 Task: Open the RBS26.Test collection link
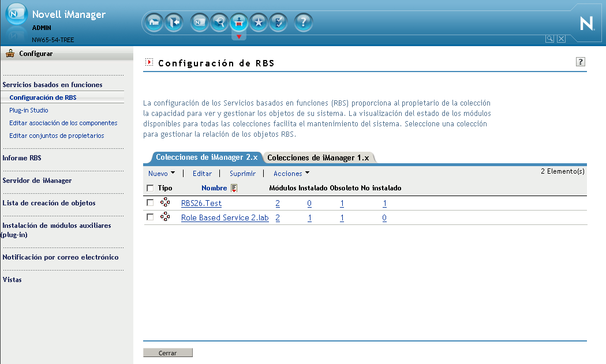click(201, 203)
